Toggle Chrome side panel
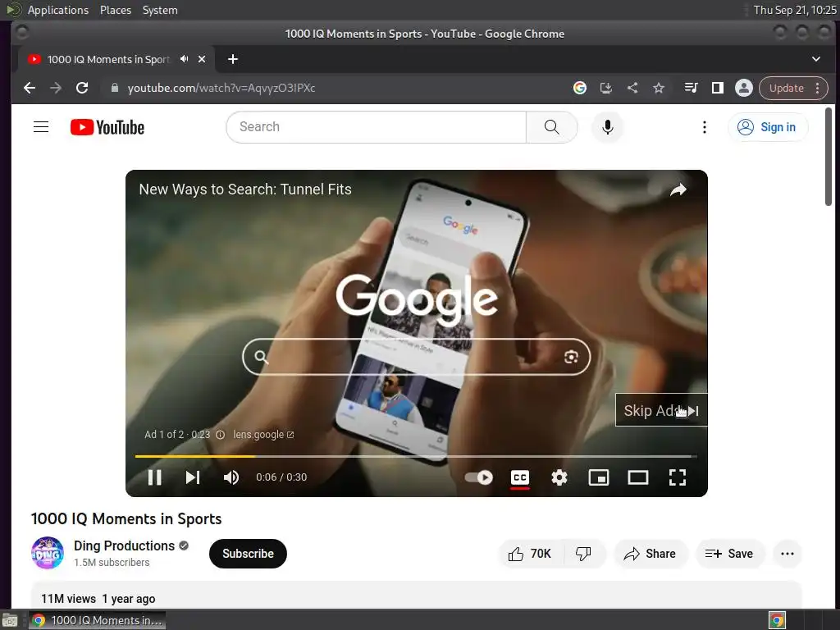Image resolution: width=840 pixels, height=630 pixels. [x=718, y=88]
